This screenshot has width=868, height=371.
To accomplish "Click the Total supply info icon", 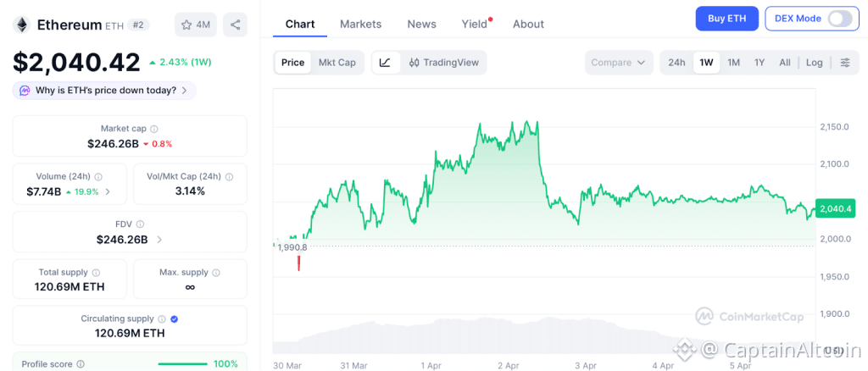I will [96, 273].
